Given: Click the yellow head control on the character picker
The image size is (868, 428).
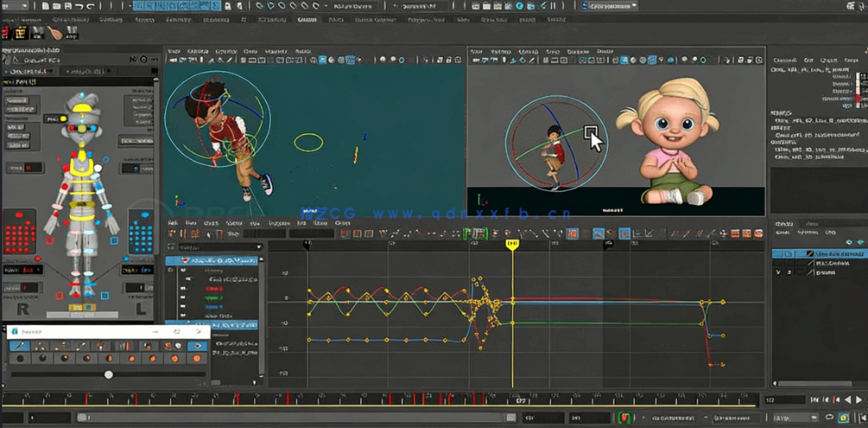Looking at the screenshot, I should click(82, 110).
